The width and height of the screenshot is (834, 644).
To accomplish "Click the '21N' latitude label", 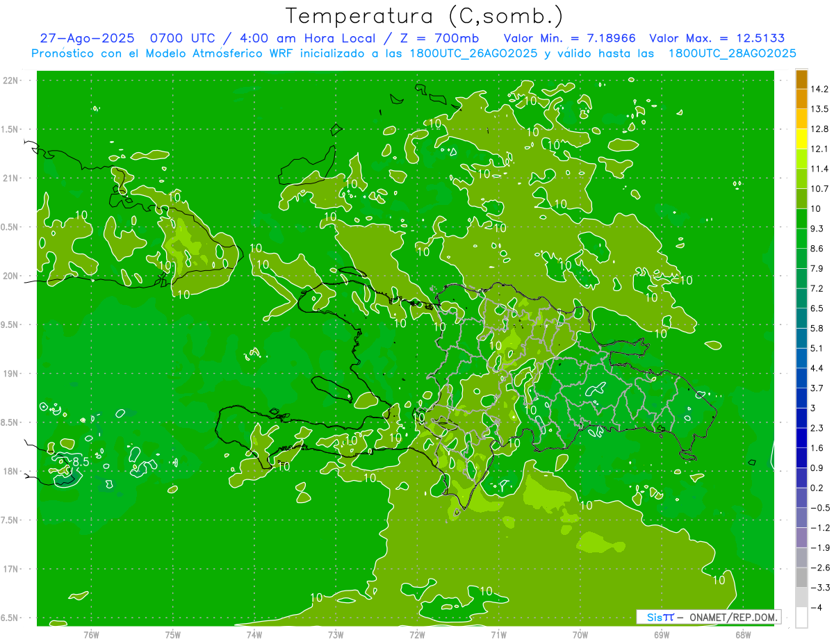I will 10,179.
